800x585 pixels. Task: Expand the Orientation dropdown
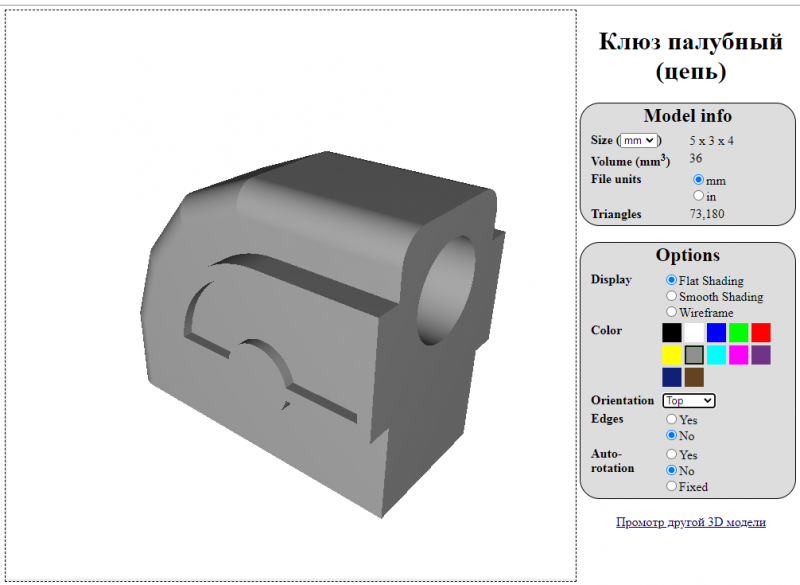(689, 400)
